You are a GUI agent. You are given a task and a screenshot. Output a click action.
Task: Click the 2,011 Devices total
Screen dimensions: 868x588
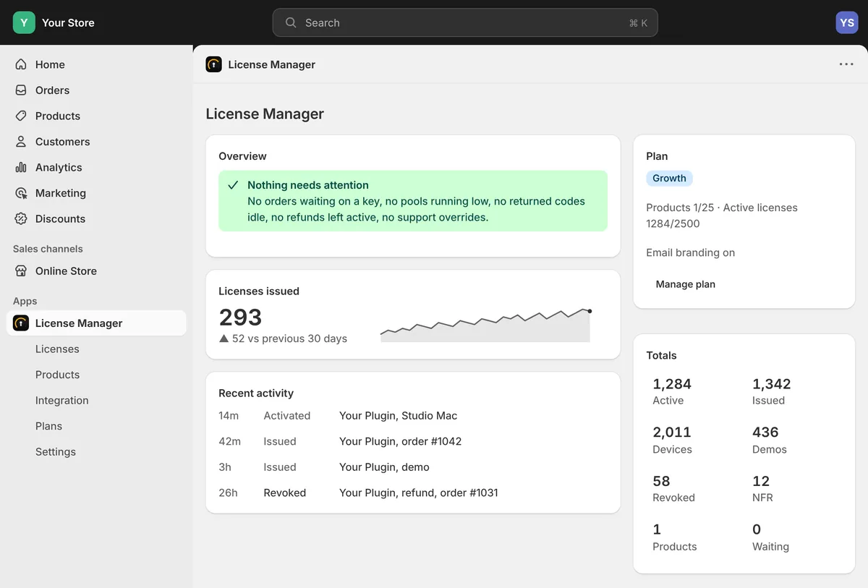coord(673,440)
